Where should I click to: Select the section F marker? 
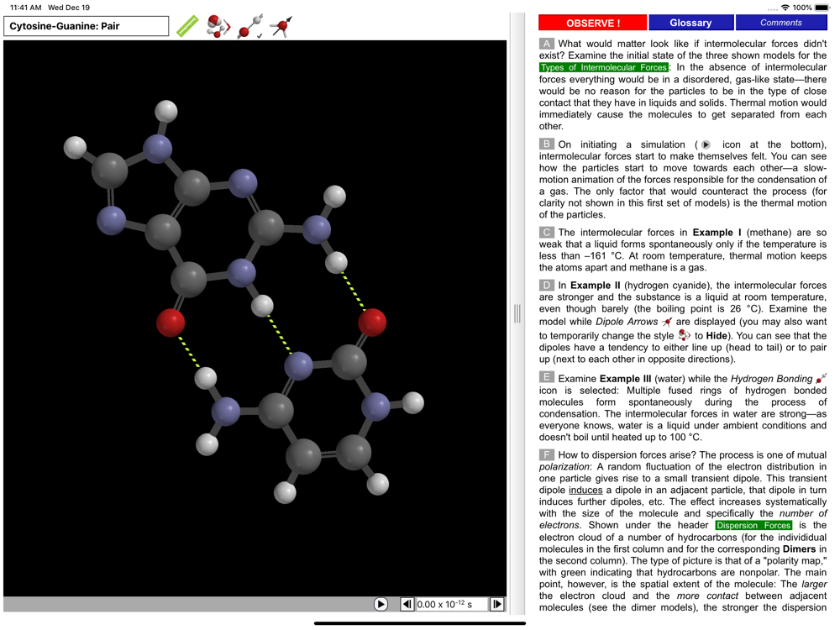pyautogui.click(x=547, y=454)
